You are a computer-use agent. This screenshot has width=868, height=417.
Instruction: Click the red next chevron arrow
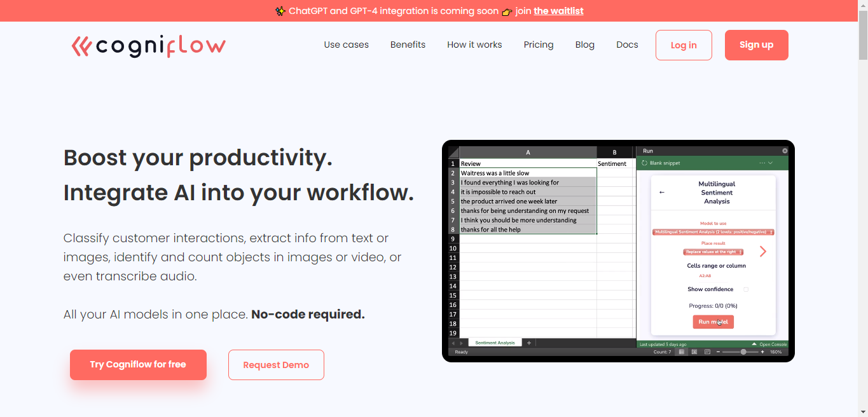click(x=763, y=252)
